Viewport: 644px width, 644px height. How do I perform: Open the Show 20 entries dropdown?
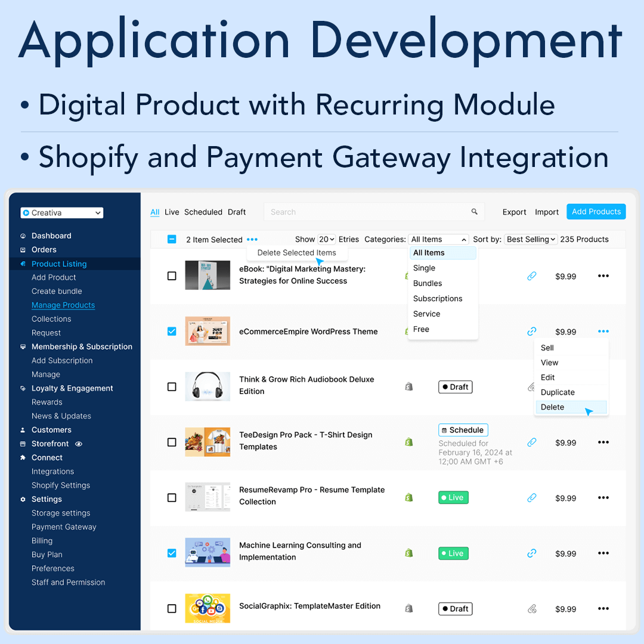click(x=327, y=240)
